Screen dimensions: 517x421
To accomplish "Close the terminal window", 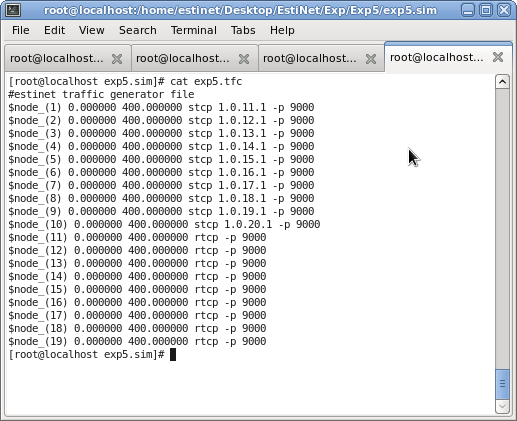I will coord(504,10).
